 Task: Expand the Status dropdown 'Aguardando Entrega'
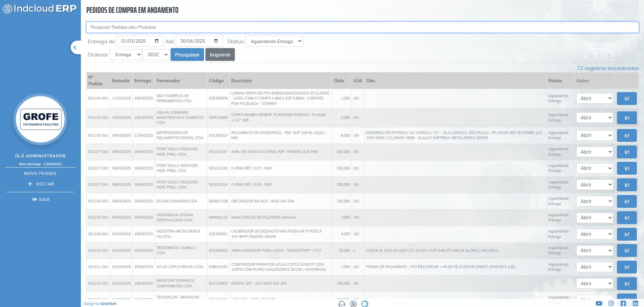click(274, 41)
